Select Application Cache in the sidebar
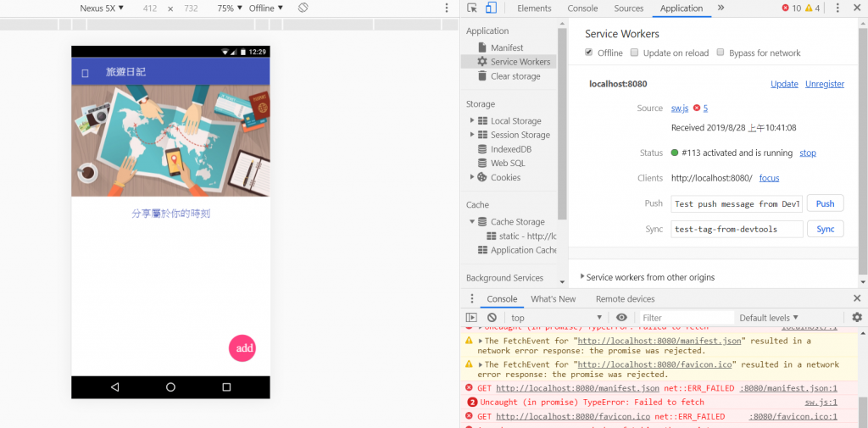868x428 pixels. pyautogui.click(x=517, y=250)
